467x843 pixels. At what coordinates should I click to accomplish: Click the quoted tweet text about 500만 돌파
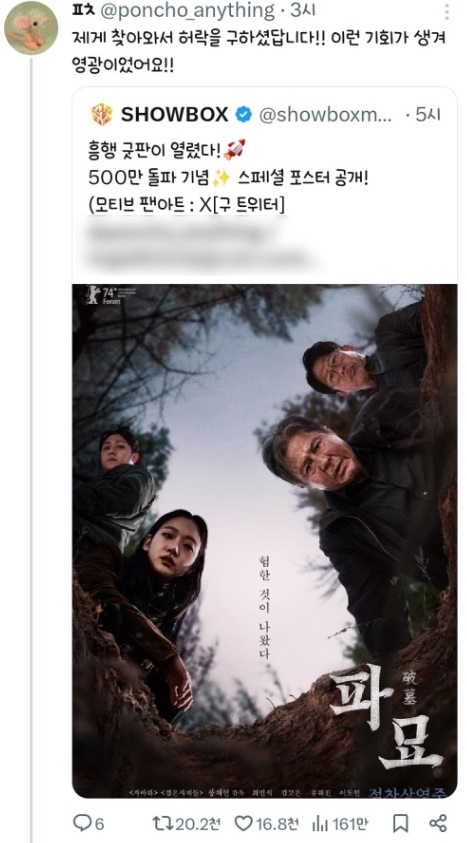pyautogui.click(x=228, y=178)
